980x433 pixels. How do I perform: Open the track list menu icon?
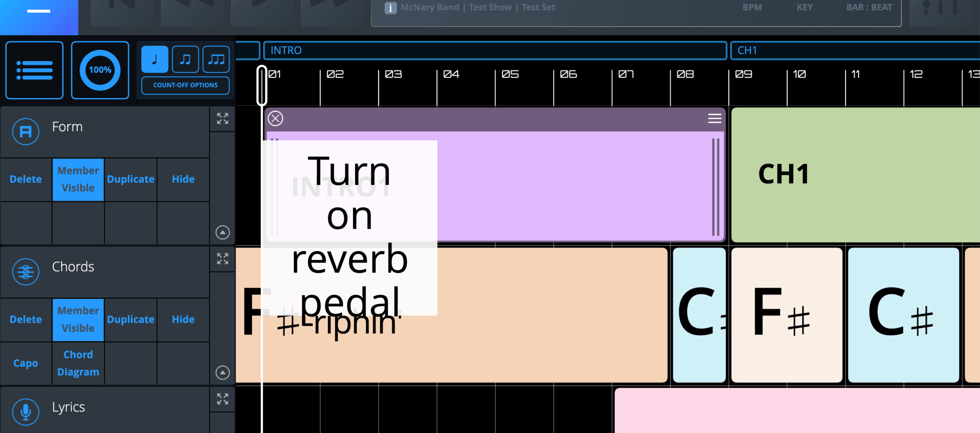pos(34,70)
